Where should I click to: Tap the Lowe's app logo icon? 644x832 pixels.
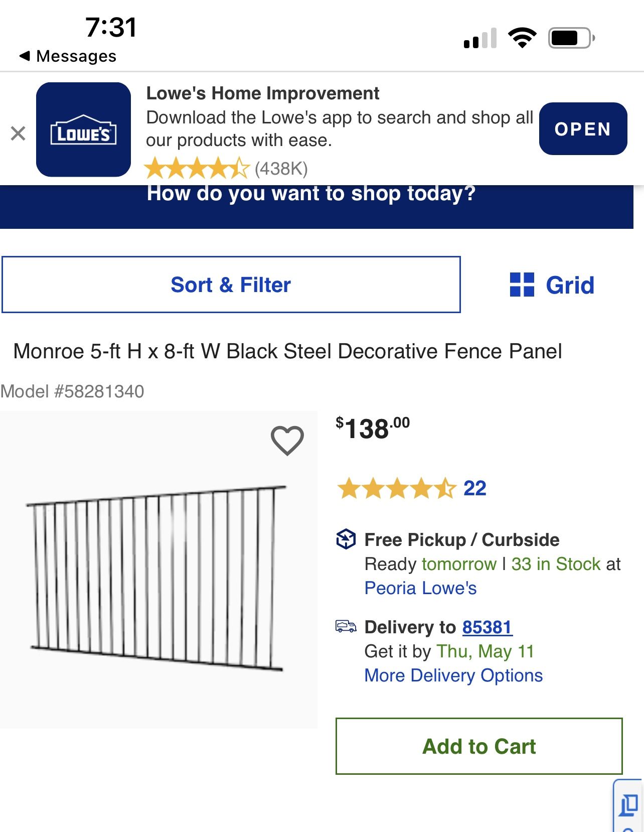[x=83, y=130]
